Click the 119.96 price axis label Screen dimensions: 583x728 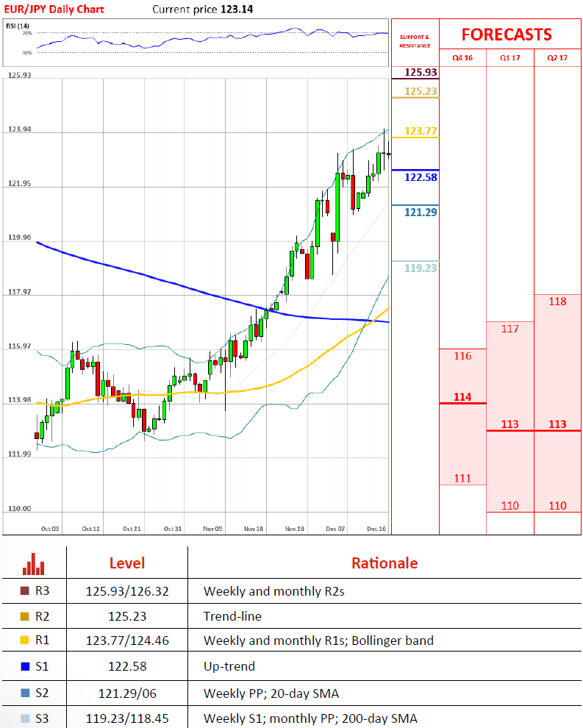tap(20, 238)
